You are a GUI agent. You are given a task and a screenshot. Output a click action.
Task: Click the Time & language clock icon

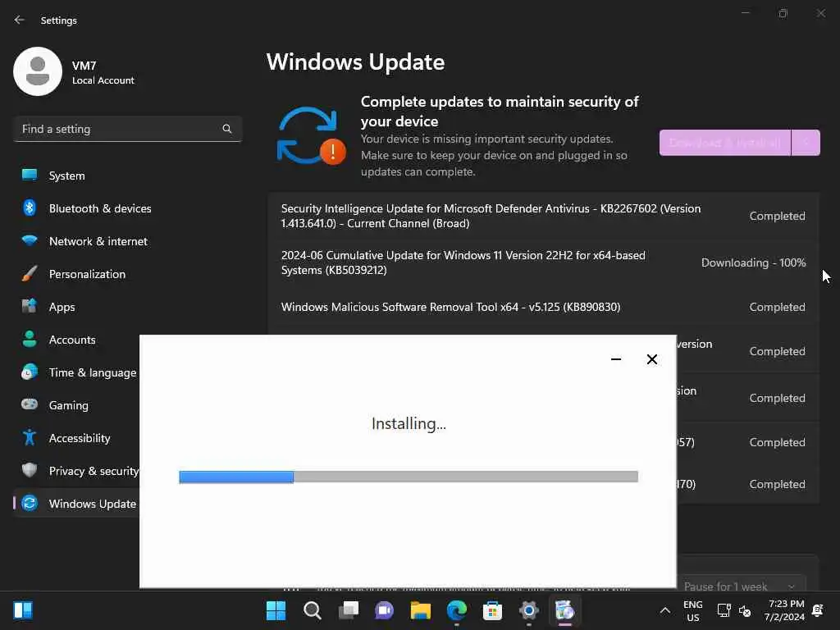30,372
